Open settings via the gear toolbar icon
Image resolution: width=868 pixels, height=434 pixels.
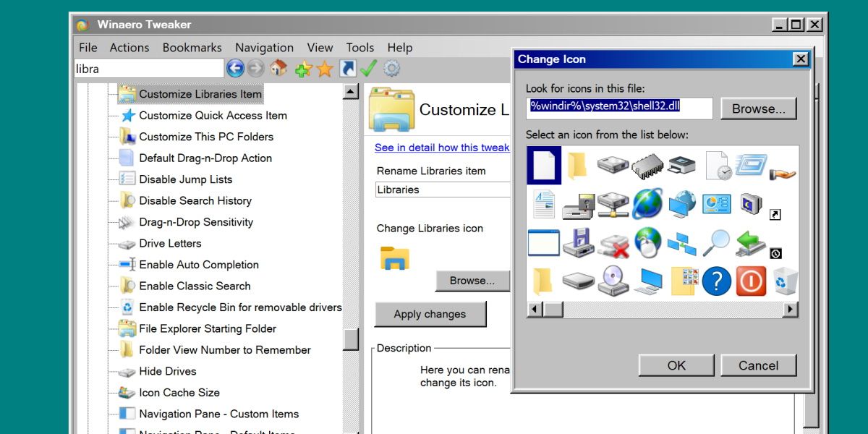(x=391, y=69)
